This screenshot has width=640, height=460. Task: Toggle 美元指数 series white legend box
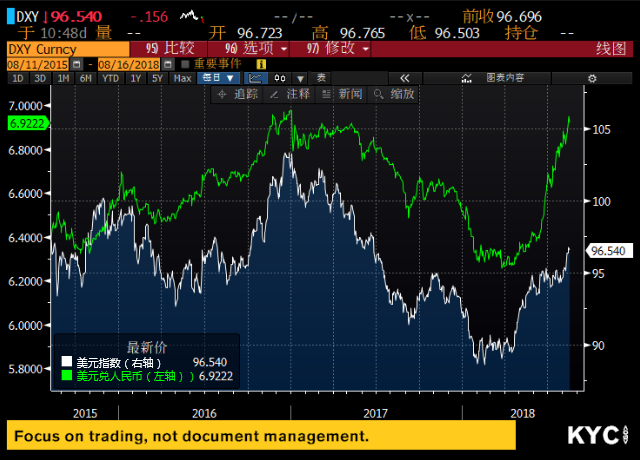67,362
